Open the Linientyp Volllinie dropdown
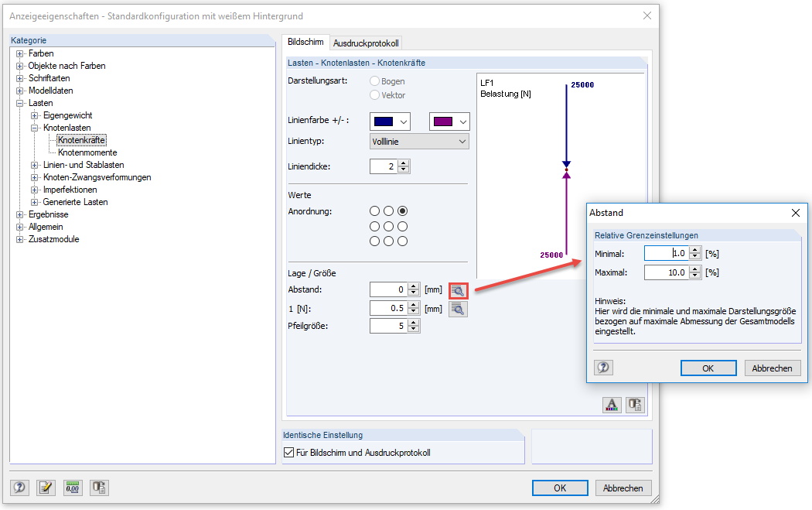Image resolution: width=812 pixels, height=510 pixels. (x=419, y=142)
